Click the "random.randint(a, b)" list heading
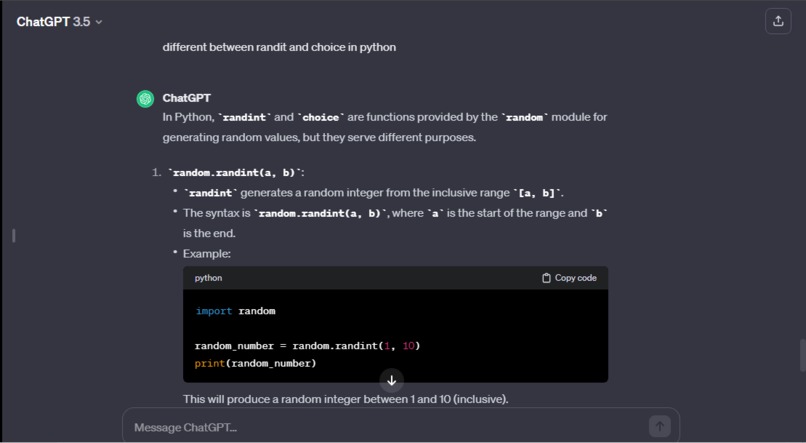806x443 pixels. [236, 173]
